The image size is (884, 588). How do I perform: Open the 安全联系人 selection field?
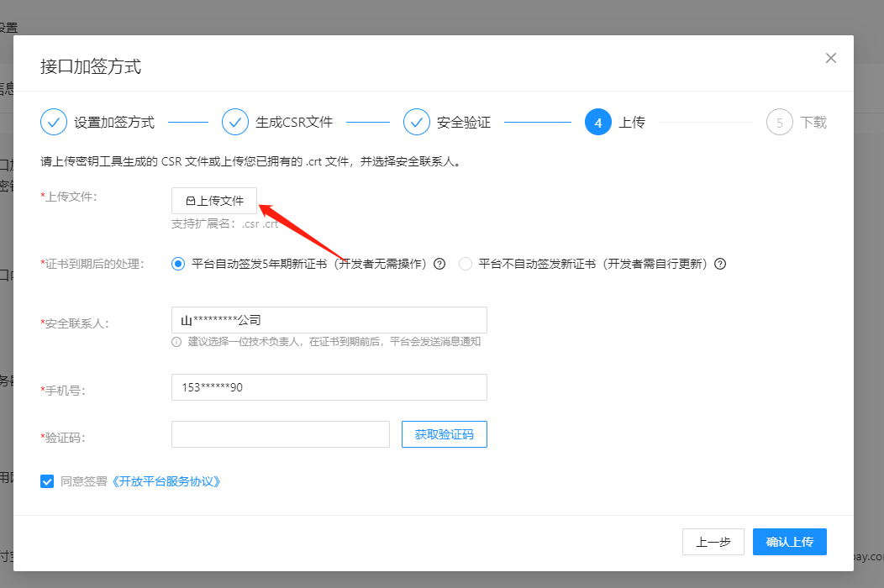[329, 320]
